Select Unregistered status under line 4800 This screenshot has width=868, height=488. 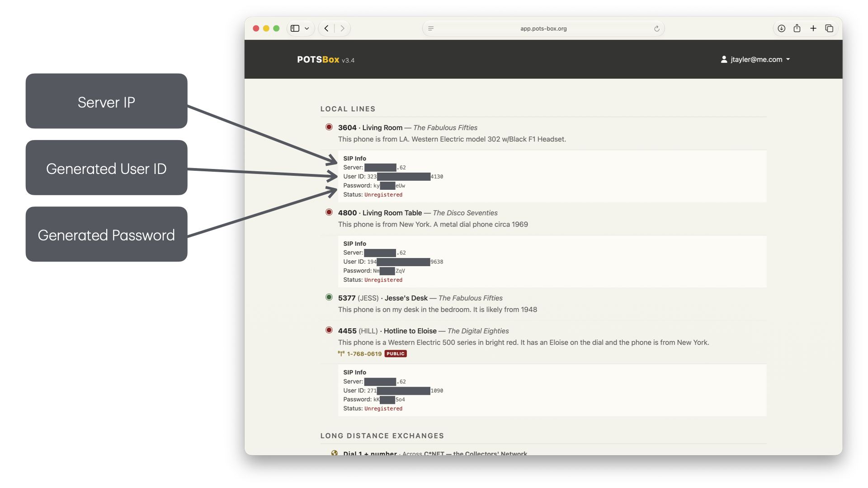coord(383,280)
